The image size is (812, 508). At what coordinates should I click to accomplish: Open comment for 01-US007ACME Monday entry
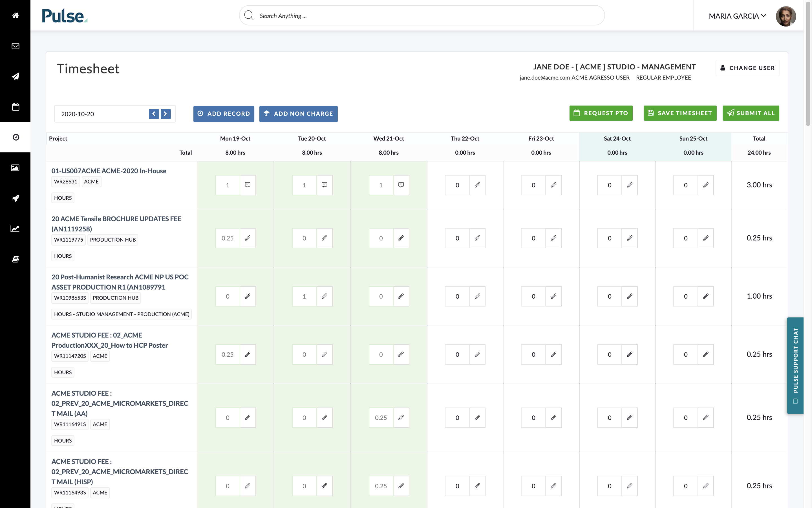(x=248, y=185)
